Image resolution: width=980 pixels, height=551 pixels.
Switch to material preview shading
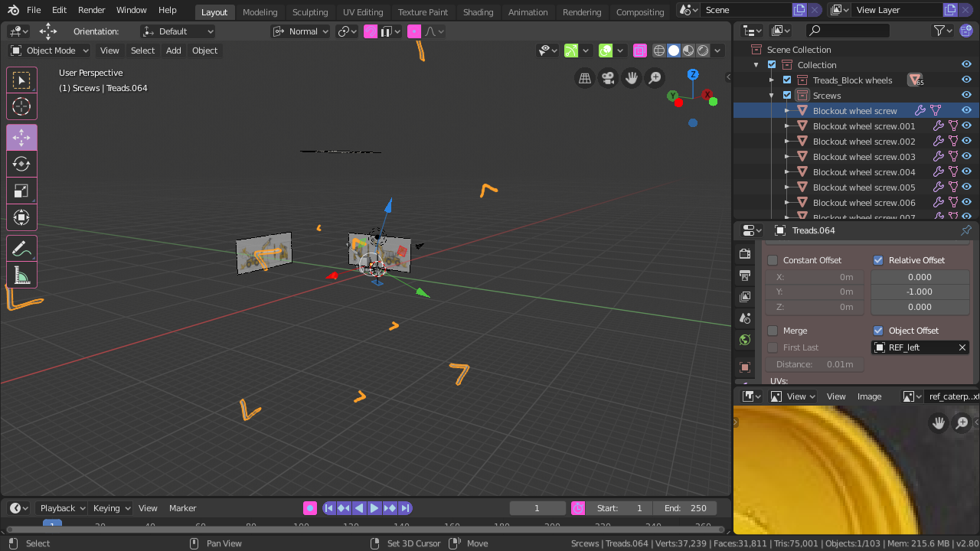point(688,51)
